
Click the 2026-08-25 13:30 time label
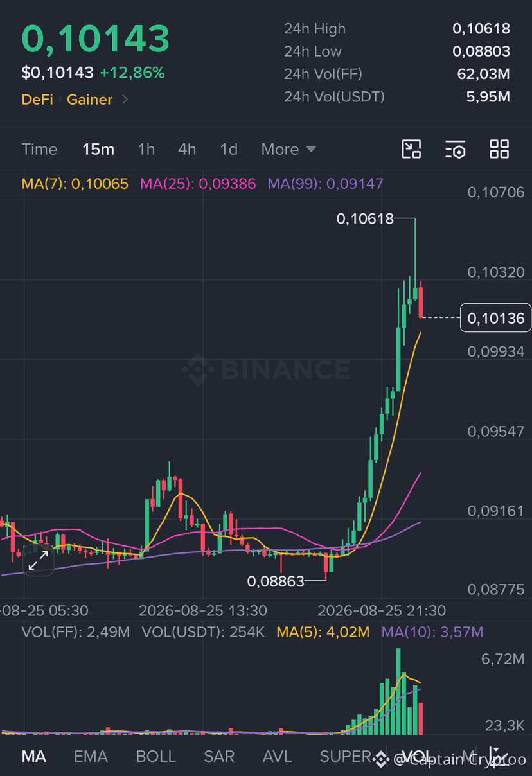tap(203, 610)
